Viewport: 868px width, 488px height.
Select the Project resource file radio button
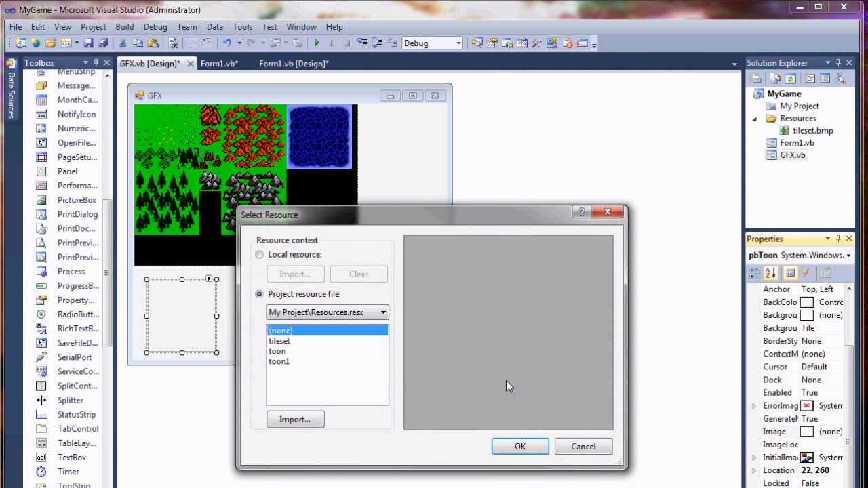point(260,294)
